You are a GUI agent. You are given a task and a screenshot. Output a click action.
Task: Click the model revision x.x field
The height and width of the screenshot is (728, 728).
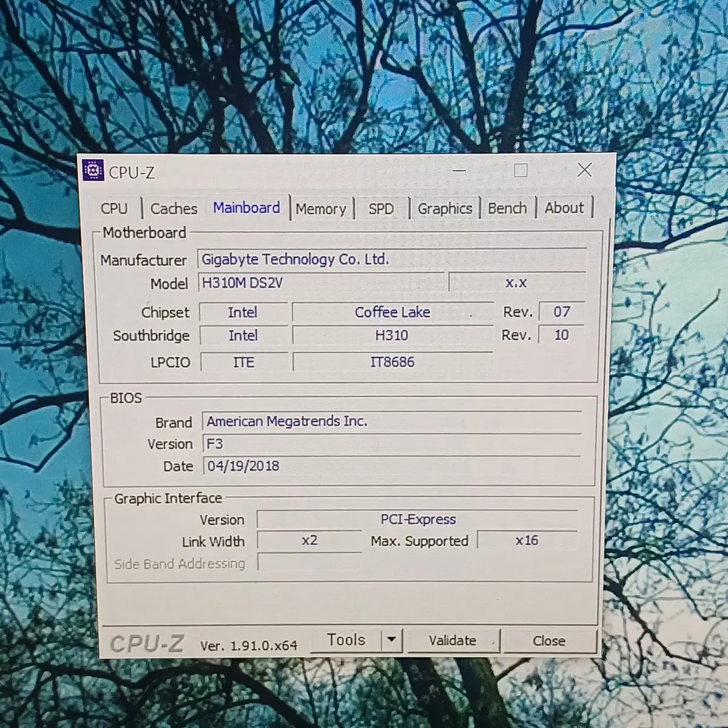click(517, 283)
